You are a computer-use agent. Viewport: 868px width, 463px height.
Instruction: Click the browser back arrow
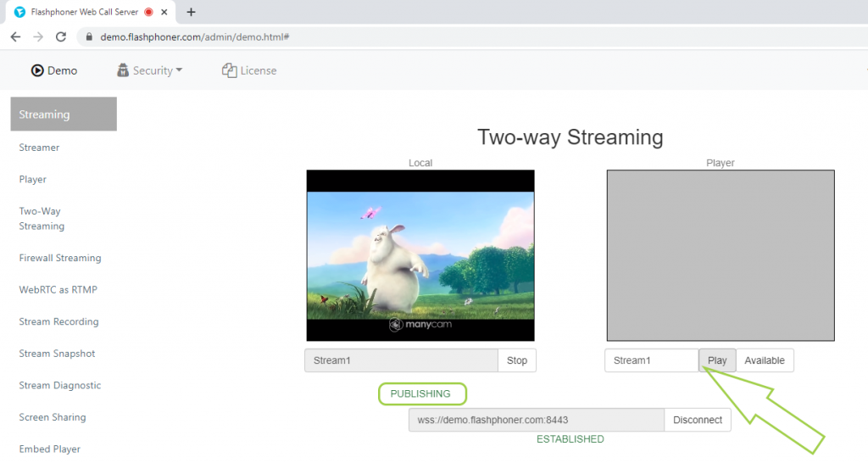pos(15,37)
